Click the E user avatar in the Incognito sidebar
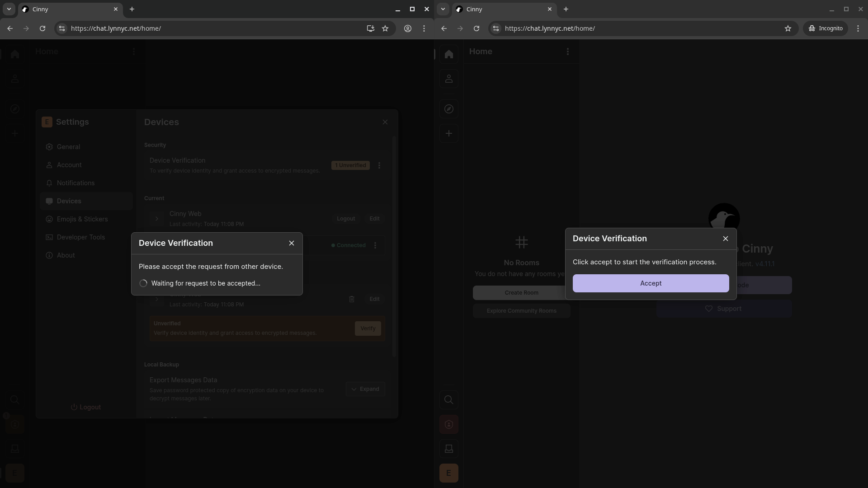This screenshot has width=868, height=488. click(449, 473)
